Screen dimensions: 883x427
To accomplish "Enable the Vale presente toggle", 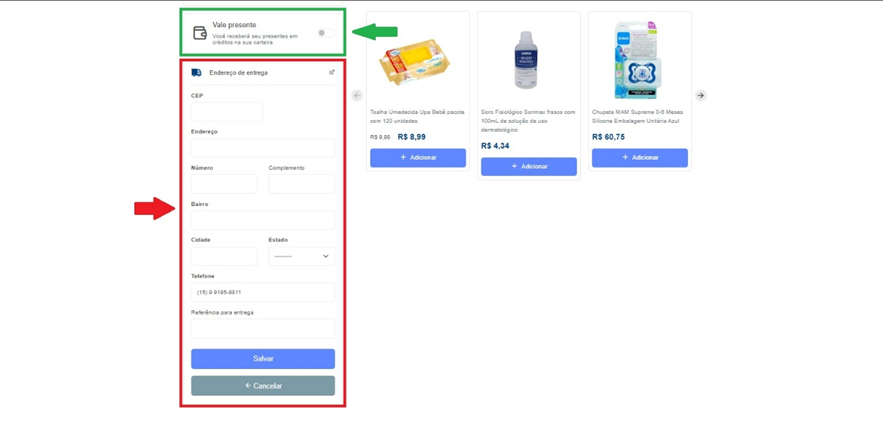I will point(324,33).
